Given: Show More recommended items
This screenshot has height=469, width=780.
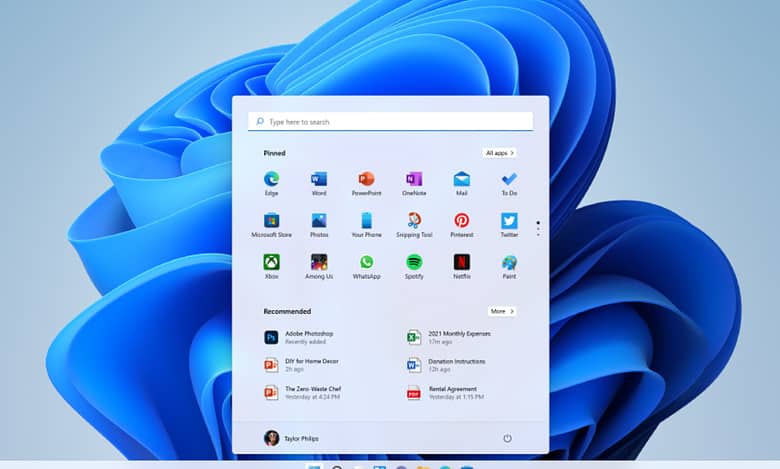Looking at the screenshot, I should [x=502, y=311].
